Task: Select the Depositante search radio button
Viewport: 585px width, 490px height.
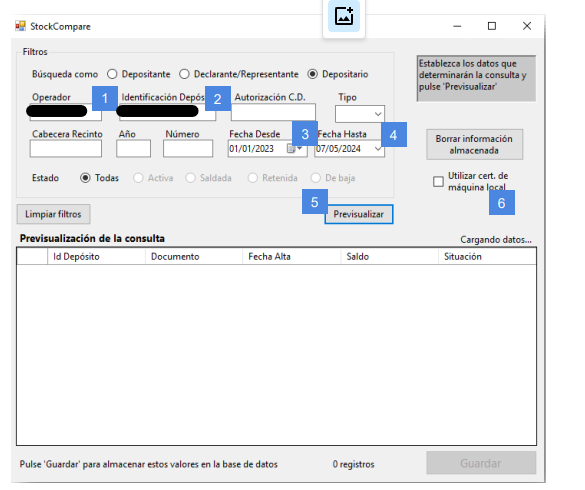Action: click(112, 74)
